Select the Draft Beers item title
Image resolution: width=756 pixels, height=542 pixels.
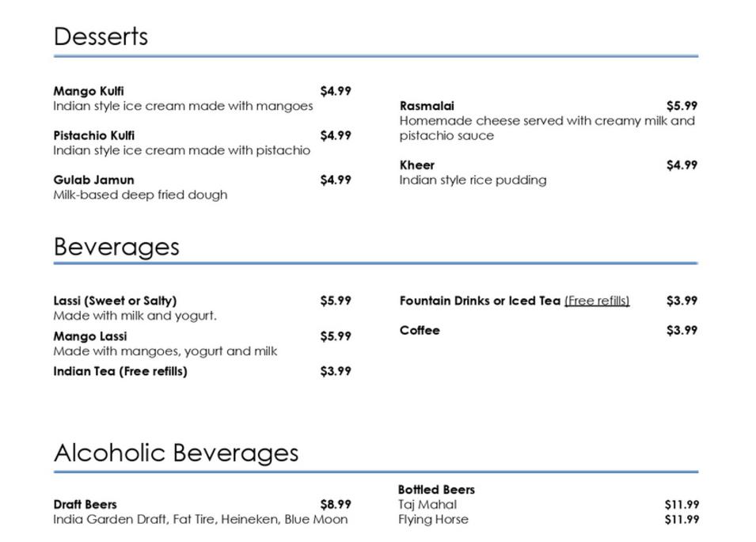coord(85,505)
